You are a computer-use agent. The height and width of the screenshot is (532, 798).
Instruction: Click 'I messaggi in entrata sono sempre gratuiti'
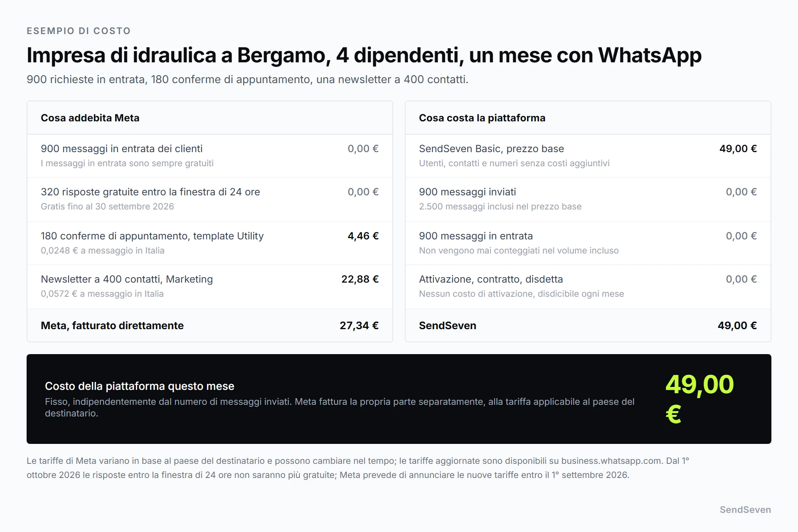click(x=127, y=163)
